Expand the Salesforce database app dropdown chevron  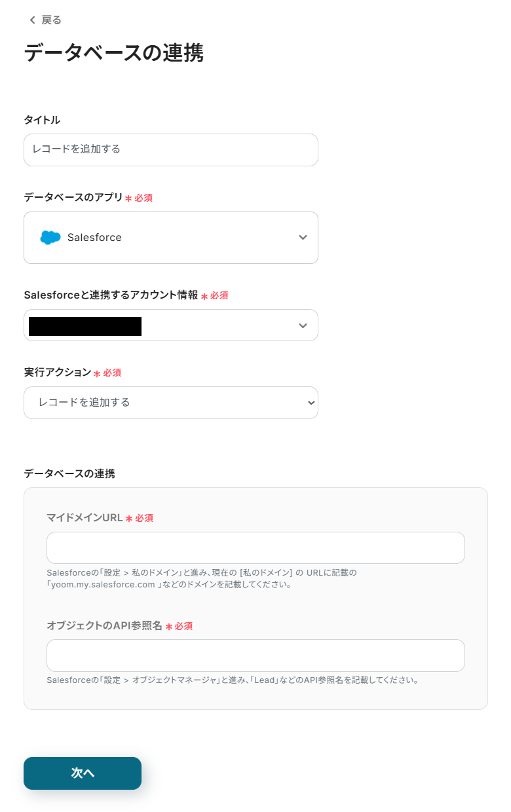click(x=303, y=238)
